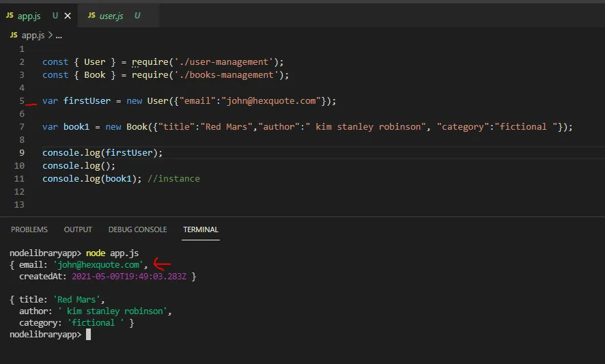Image resolution: width=605 pixels, height=364 pixels.
Task: Expand the breadcrumb ellipsis after app.js
Action: point(58,35)
